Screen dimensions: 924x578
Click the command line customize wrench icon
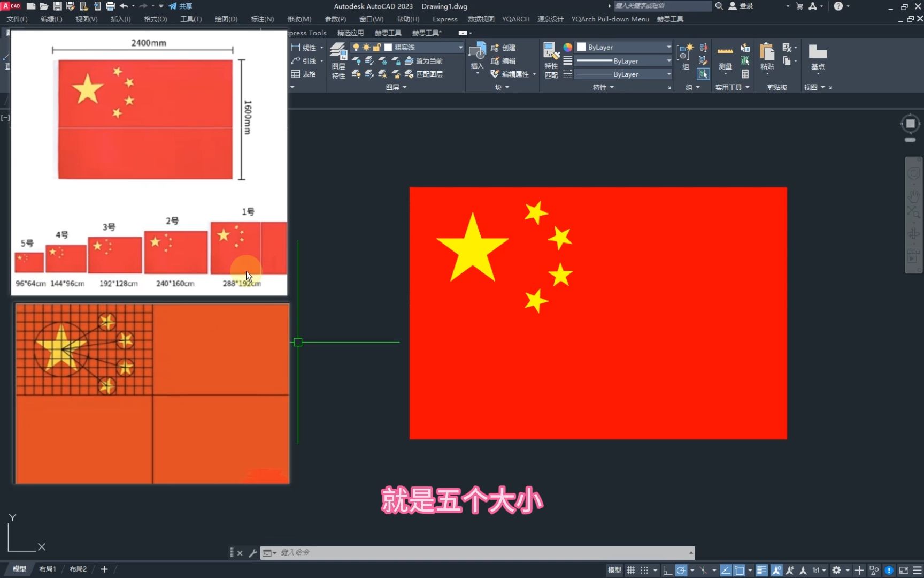253,553
